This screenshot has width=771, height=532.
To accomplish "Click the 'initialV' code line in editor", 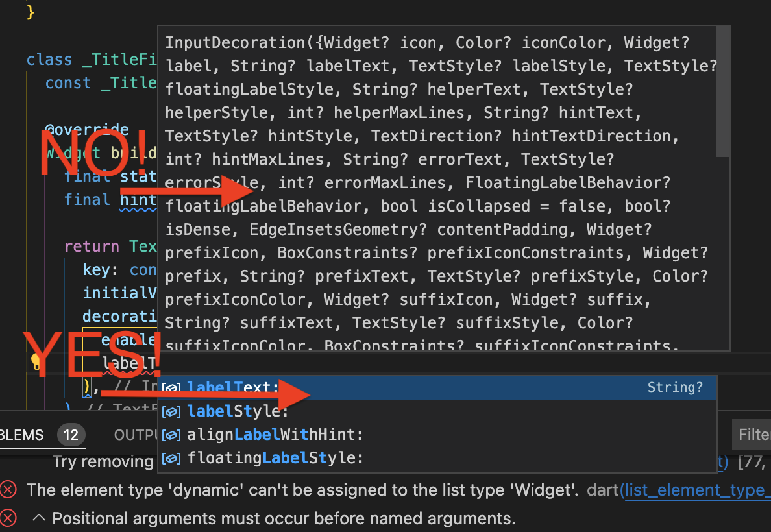I will click(119, 293).
